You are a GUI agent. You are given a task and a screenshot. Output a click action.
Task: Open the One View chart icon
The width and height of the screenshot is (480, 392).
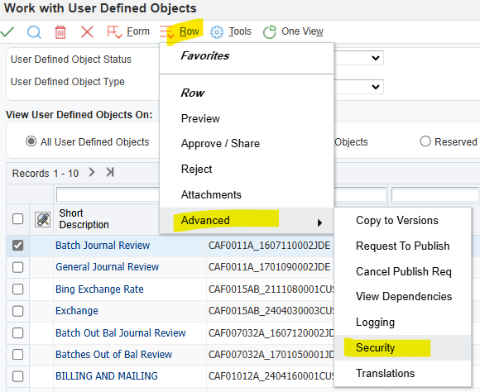(293, 32)
